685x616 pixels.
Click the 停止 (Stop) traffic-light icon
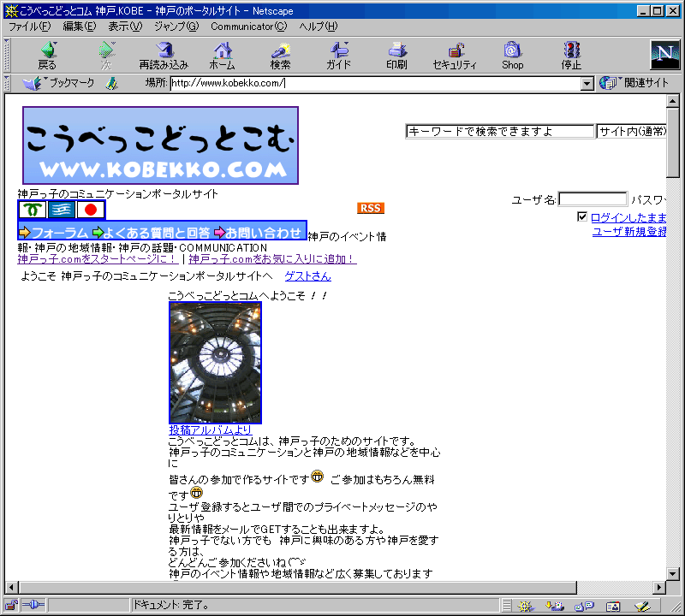tap(571, 55)
